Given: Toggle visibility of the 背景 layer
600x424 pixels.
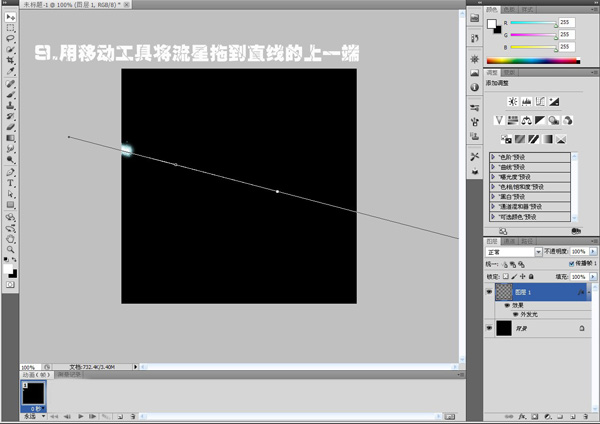Looking at the screenshot, I should [489, 327].
